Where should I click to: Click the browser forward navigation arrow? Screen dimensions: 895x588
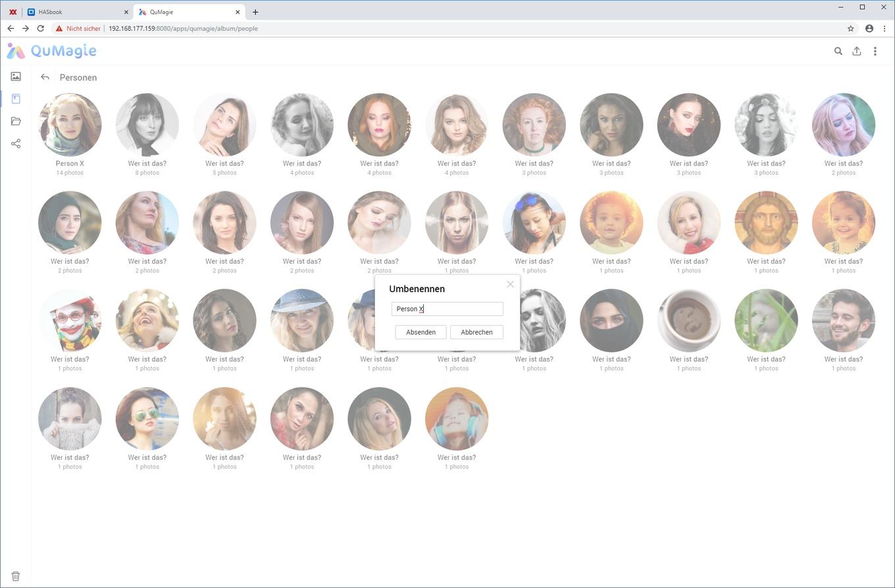pos(25,28)
